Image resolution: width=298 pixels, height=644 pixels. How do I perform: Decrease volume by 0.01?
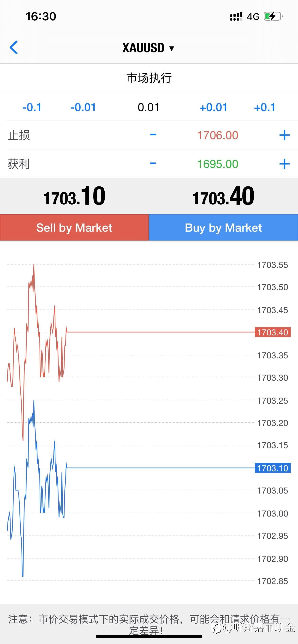(83, 108)
